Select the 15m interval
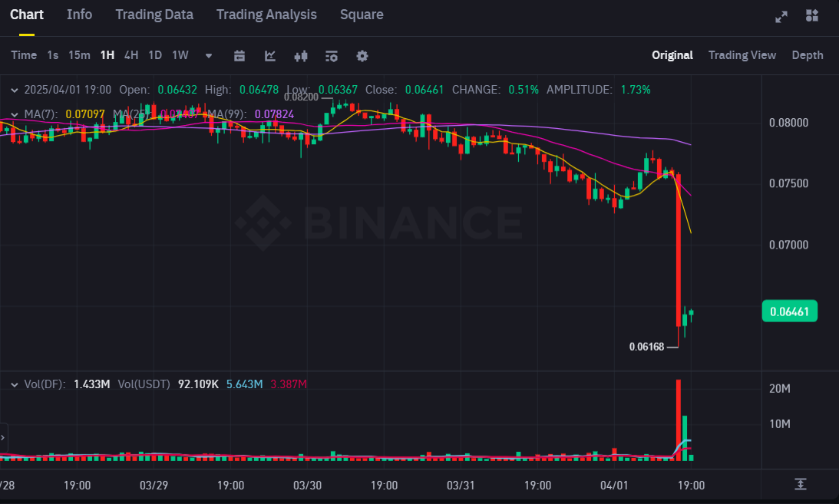Viewport: 839px width, 504px height. (79, 55)
